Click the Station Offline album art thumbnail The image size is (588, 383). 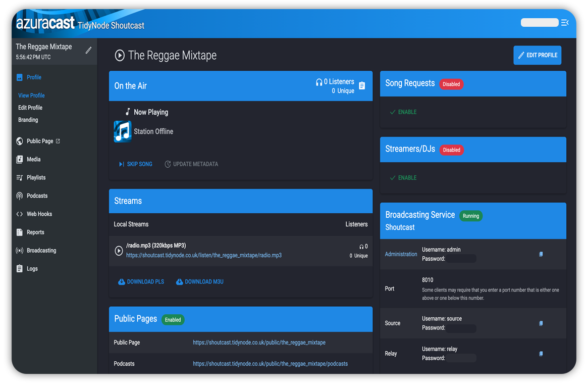pos(123,131)
